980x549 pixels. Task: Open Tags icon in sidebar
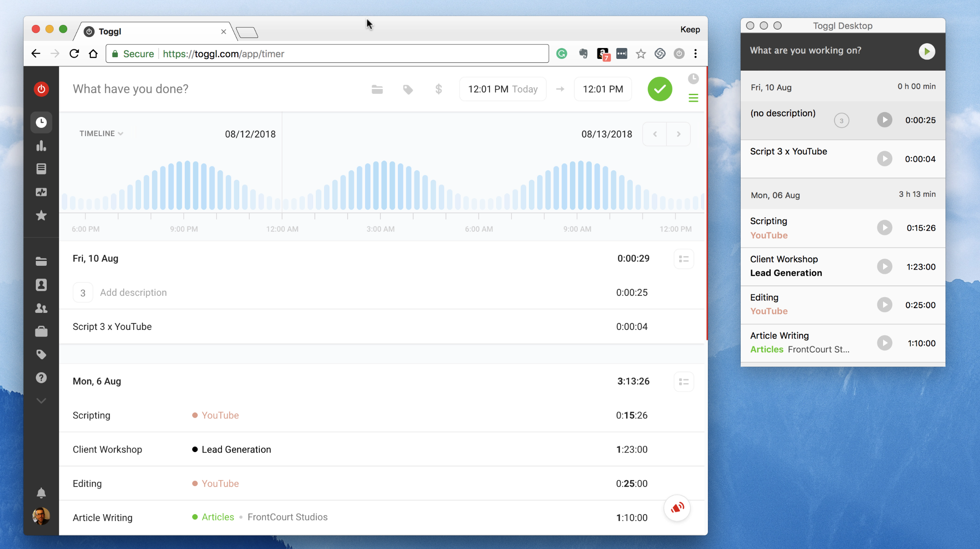(x=41, y=354)
